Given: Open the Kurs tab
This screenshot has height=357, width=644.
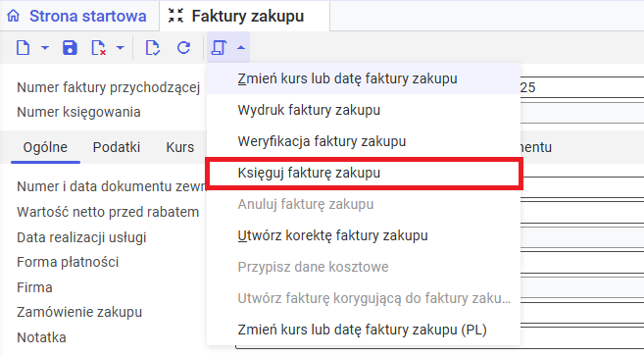Looking at the screenshot, I should click(x=180, y=147).
